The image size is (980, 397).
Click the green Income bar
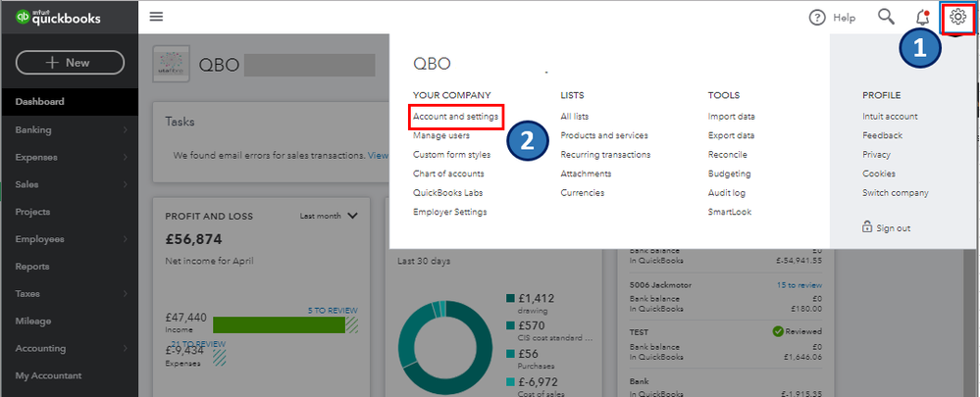[x=279, y=325]
